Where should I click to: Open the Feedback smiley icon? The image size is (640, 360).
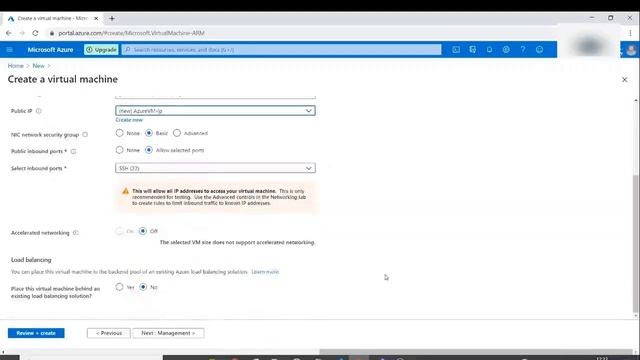[540, 50]
